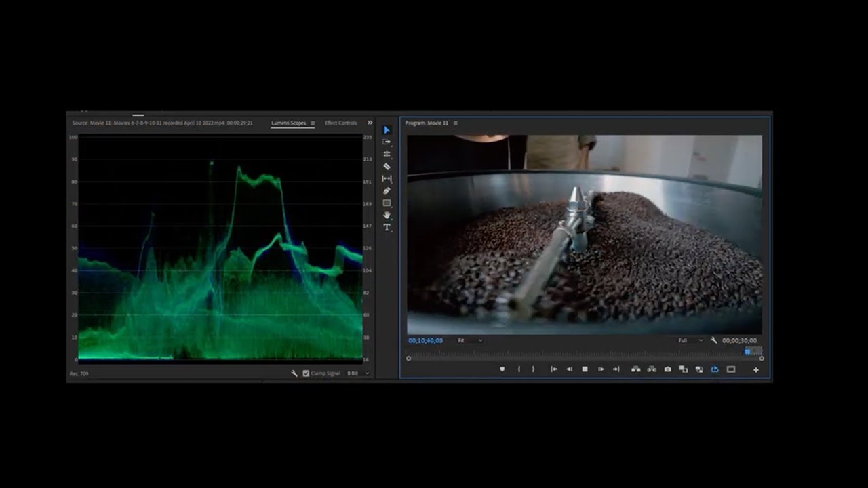Click the Add Marker button

tap(502, 369)
